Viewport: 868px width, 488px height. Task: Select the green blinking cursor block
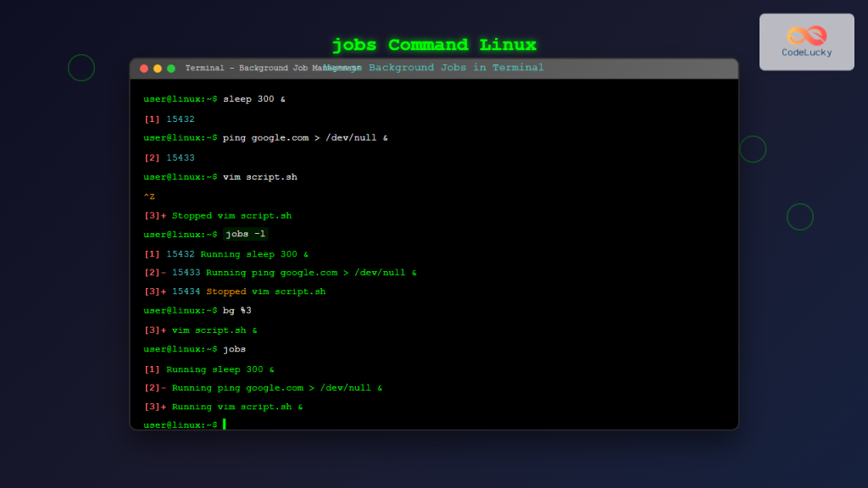point(225,424)
